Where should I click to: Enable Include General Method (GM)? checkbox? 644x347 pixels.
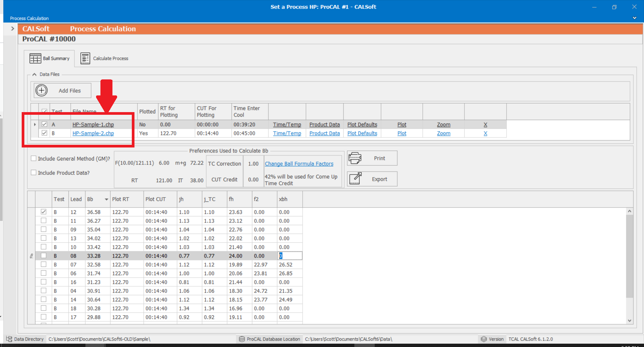(34, 158)
